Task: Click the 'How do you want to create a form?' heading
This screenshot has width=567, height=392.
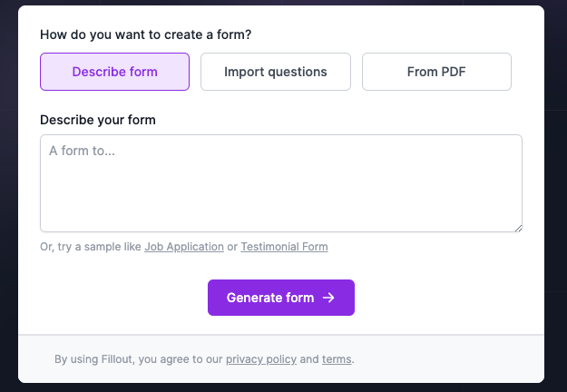Action: (x=145, y=34)
